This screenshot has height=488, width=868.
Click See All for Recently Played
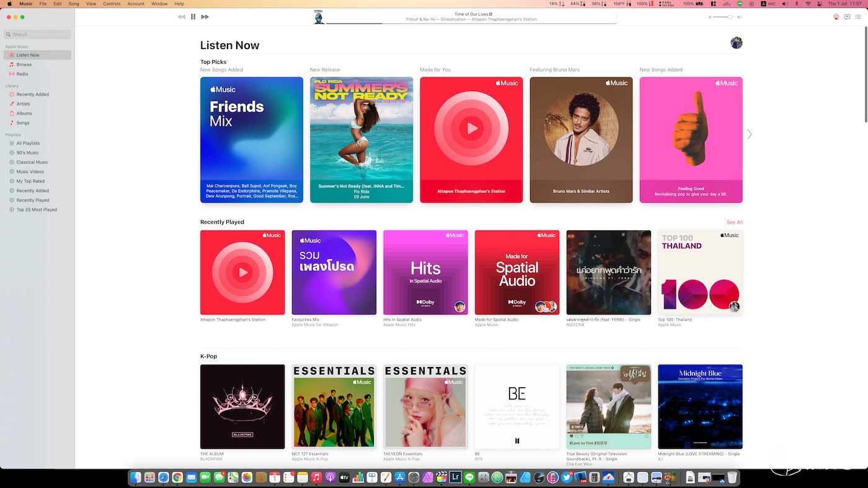tap(734, 222)
